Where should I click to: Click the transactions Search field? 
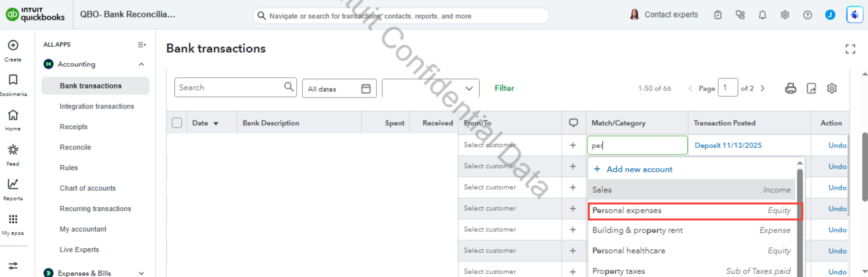[231, 88]
